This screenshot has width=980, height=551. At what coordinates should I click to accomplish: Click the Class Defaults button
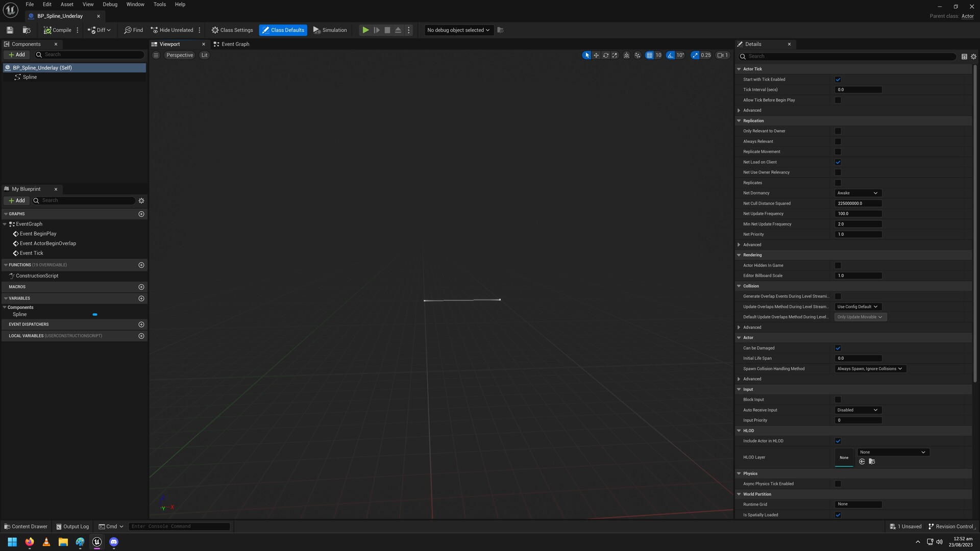click(283, 30)
